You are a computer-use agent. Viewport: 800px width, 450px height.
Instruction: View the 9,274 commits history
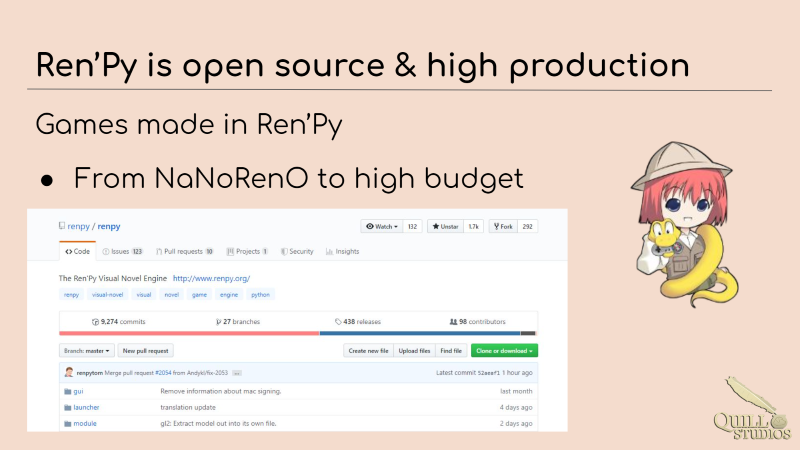coord(118,322)
